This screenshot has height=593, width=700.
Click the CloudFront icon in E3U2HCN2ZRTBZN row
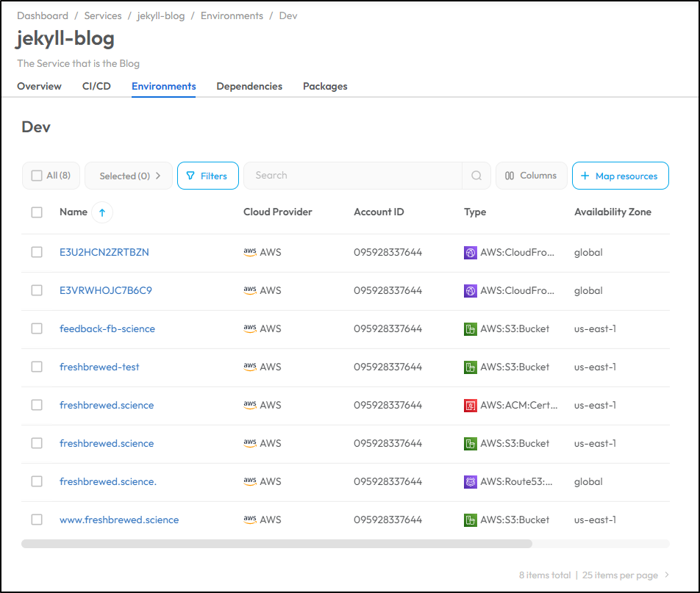click(470, 253)
